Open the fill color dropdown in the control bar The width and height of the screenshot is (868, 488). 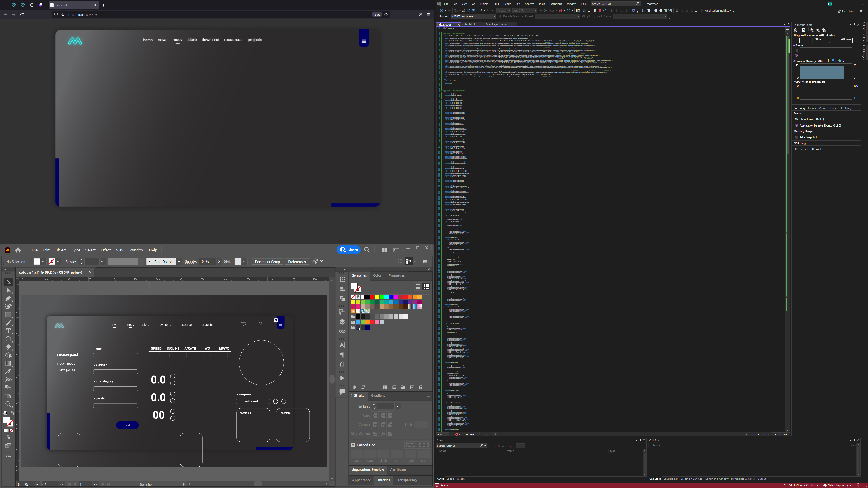click(43, 262)
